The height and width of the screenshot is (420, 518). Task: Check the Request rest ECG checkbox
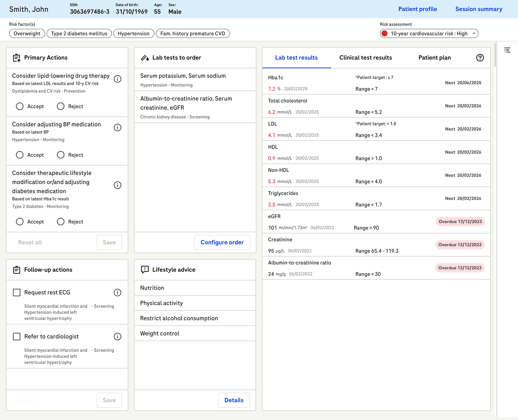[x=17, y=293]
